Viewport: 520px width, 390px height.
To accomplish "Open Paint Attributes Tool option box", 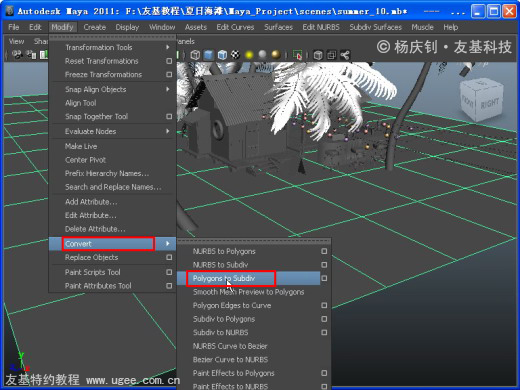I will [x=169, y=286].
